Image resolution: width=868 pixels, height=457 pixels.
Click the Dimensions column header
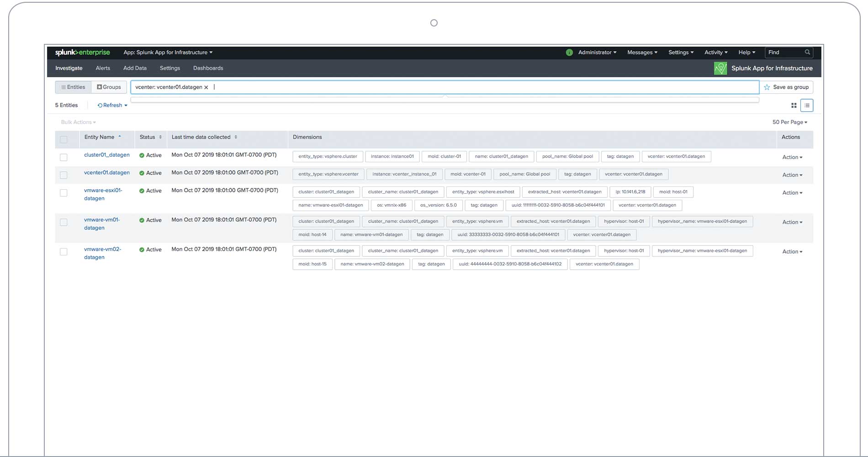coord(307,137)
